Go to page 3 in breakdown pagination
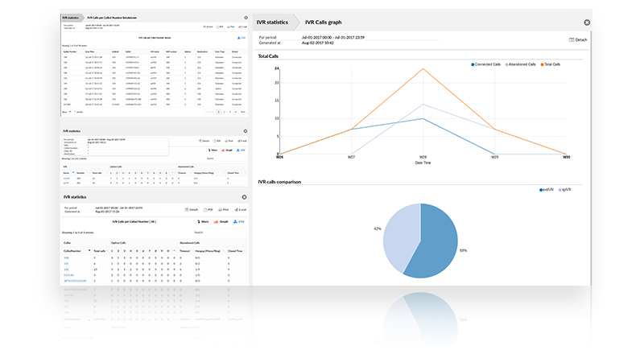644x350 pixels. (230, 112)
